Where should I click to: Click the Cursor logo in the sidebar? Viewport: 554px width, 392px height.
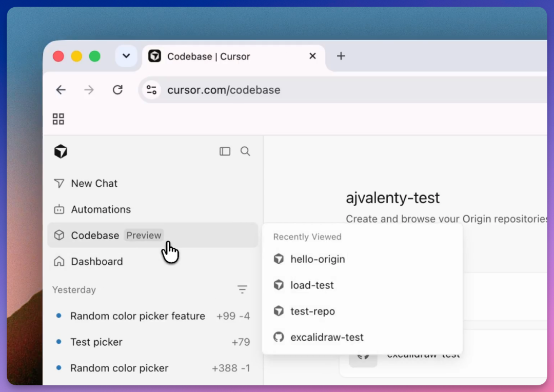61,151
